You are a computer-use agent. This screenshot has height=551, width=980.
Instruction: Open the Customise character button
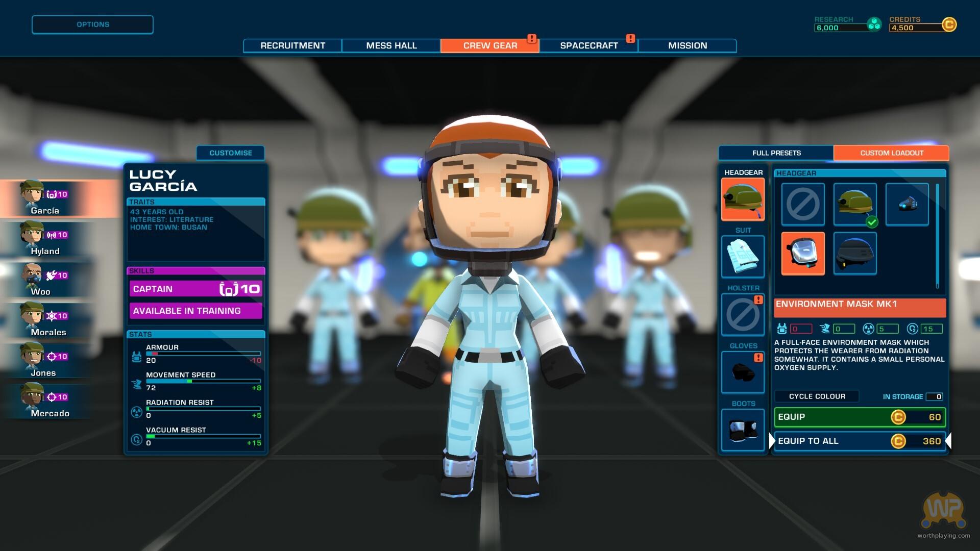coord(230,153)
